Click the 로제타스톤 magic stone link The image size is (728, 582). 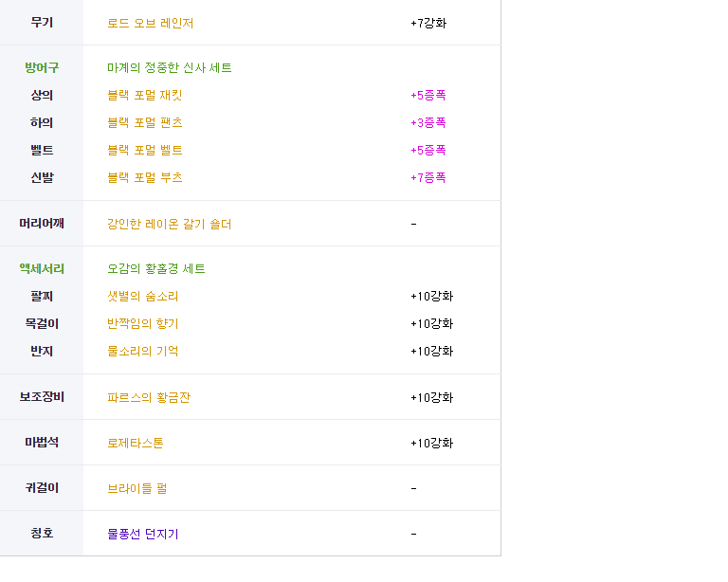pos(136,444)
